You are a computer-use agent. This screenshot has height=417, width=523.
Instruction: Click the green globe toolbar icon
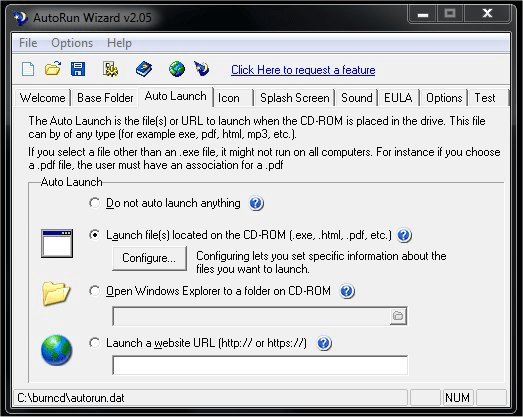177,69
